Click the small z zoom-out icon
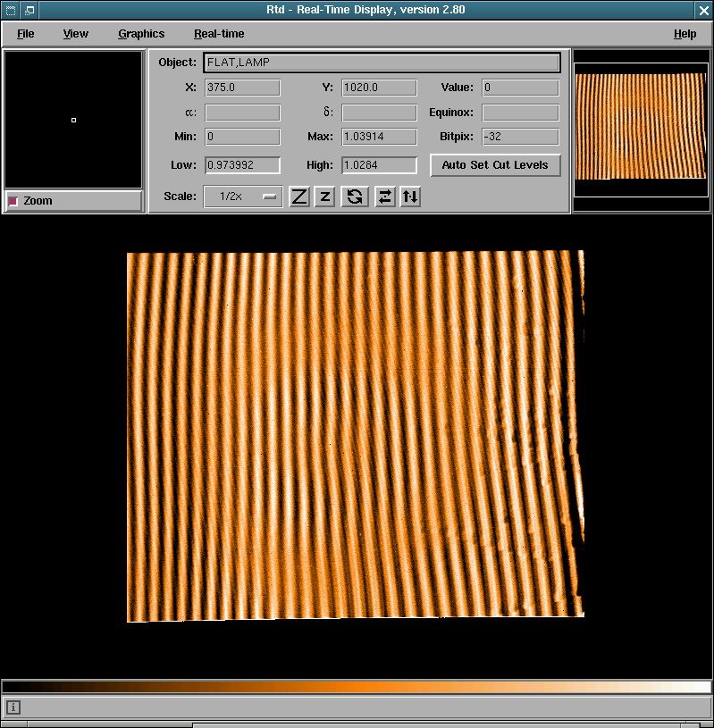Screen dimensions: 714x728 click(x=325, y=197)
